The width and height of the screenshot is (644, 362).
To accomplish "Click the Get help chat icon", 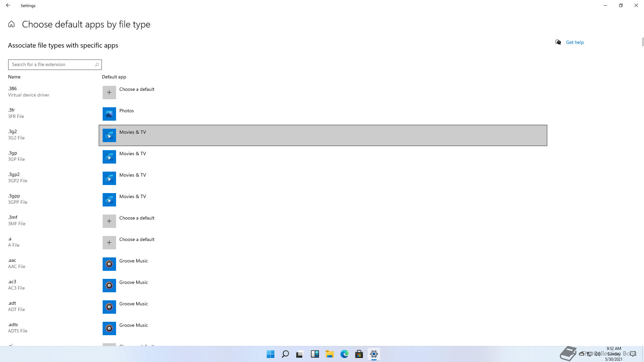I will point(558,42).
